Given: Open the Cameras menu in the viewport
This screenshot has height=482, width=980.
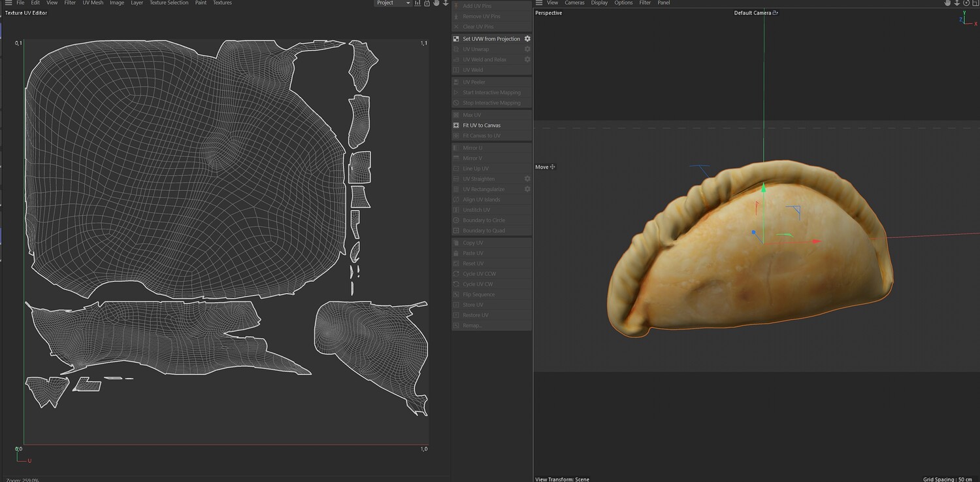Looking at the screenshot, I should coord(574,3).
